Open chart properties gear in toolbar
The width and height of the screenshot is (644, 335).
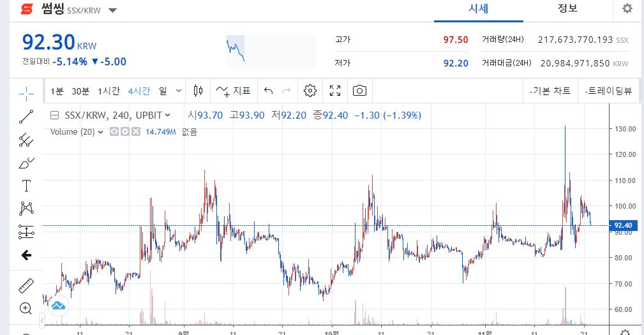310,91
